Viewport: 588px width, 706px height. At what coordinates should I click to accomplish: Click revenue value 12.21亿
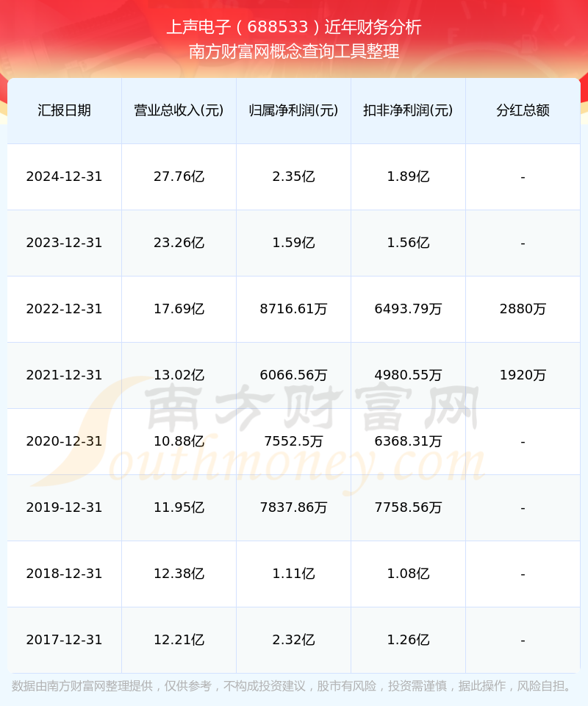coord(179,640)
